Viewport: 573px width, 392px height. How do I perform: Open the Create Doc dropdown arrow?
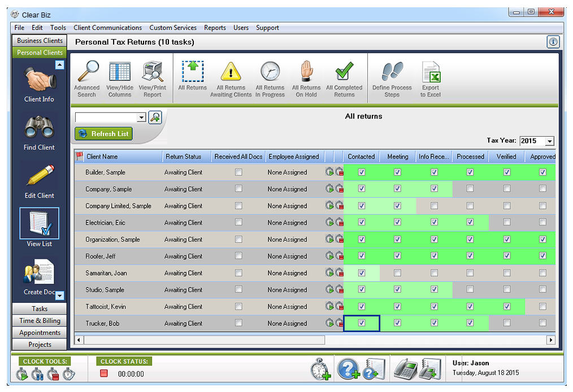[x=60, y=296]
